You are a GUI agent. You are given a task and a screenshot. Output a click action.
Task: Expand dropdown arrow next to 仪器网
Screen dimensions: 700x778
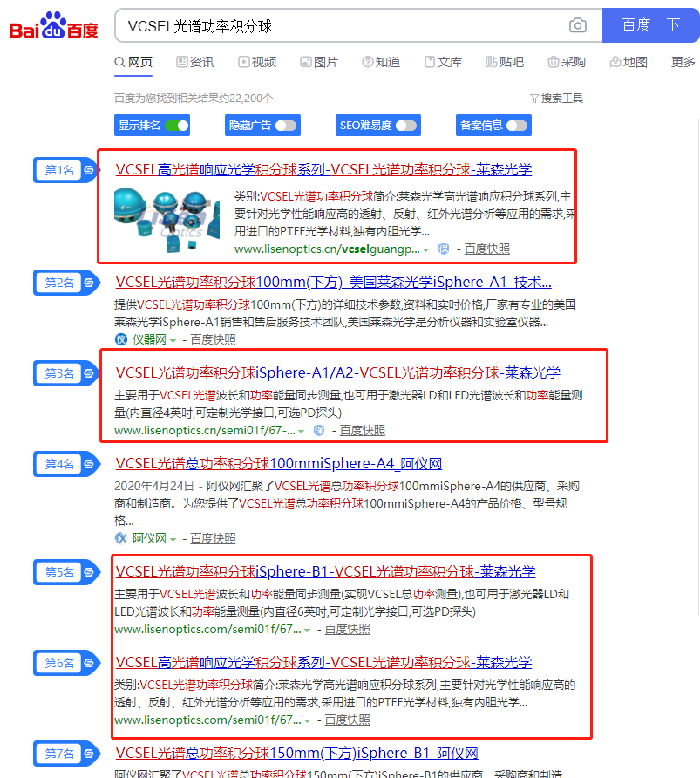coord(173,341)
